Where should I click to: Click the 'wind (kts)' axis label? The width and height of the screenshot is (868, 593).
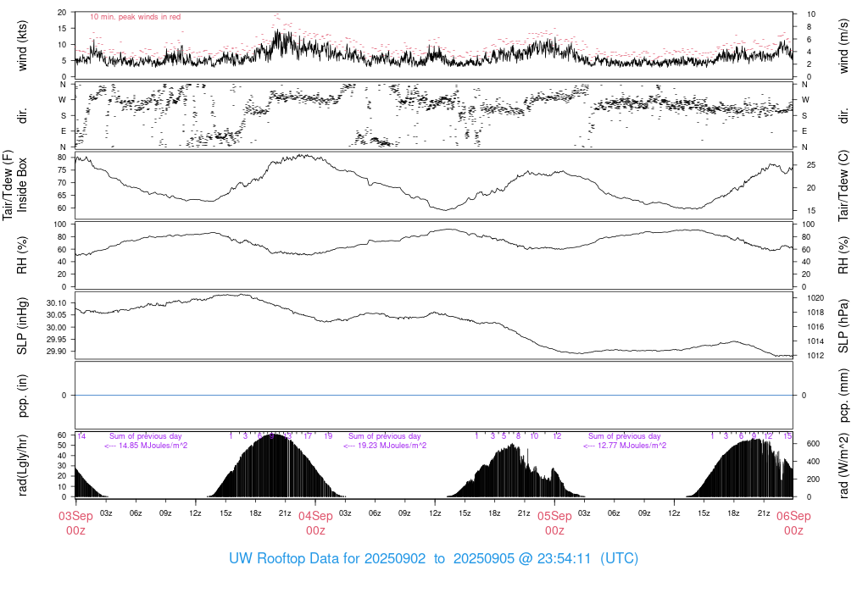click(22, 46)
